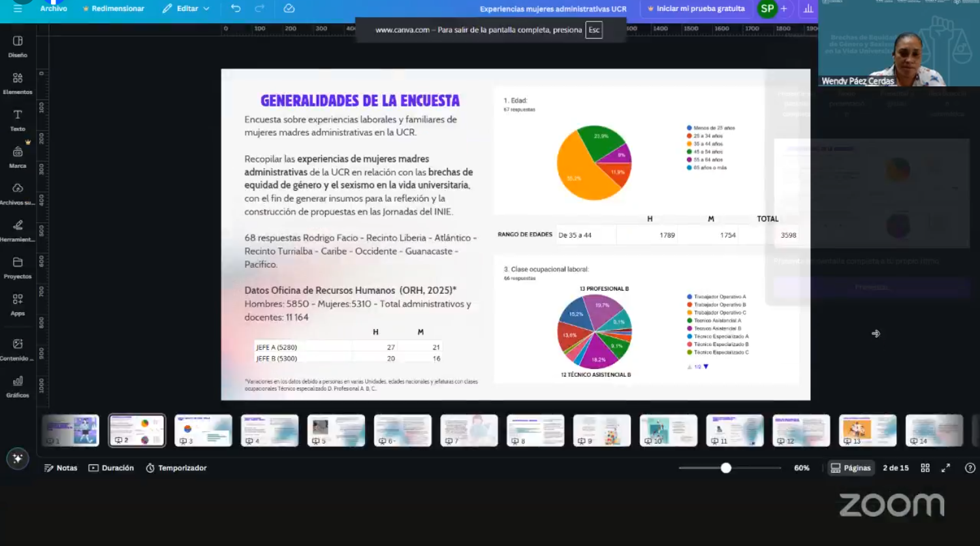This screenshot has width=980, height=546.
Task: Click the undo arrow in top bar
Action: [x=236, y=8]
